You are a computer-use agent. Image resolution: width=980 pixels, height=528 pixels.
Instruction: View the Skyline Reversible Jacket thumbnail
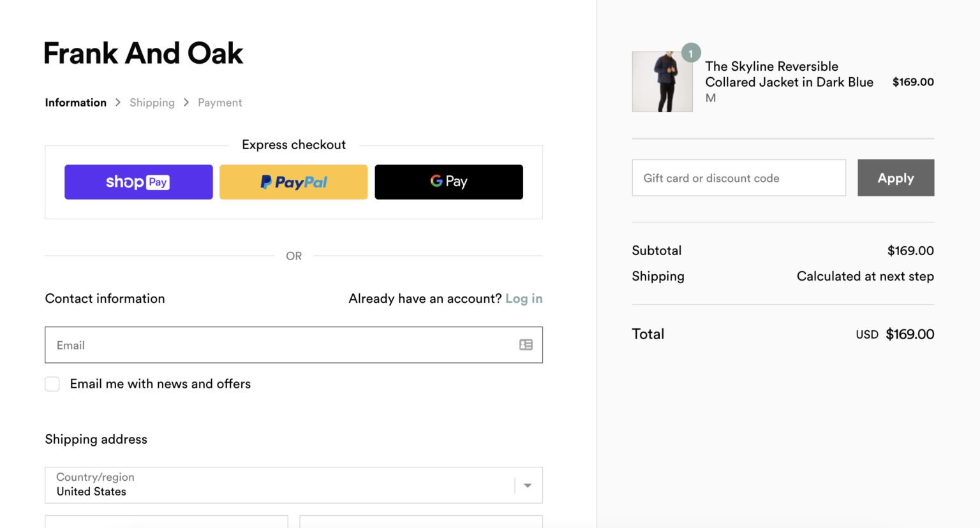[x=662, y=81]
